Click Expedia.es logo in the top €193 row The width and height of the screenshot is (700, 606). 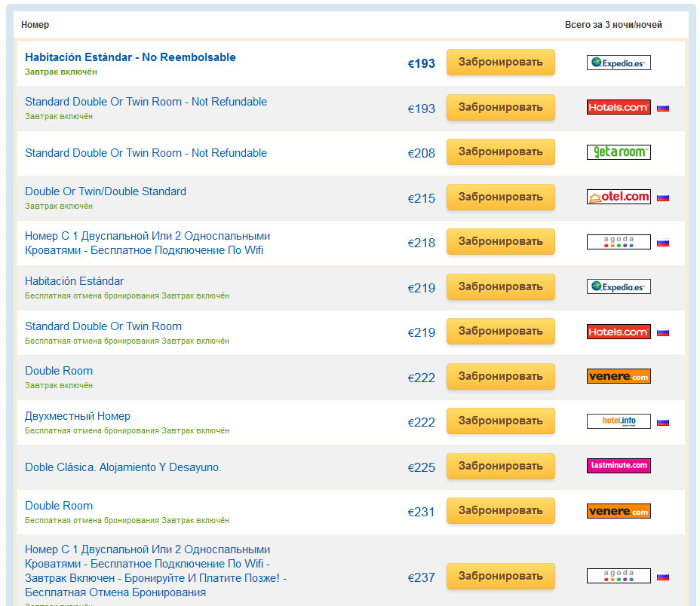click(x=618, y=63)
